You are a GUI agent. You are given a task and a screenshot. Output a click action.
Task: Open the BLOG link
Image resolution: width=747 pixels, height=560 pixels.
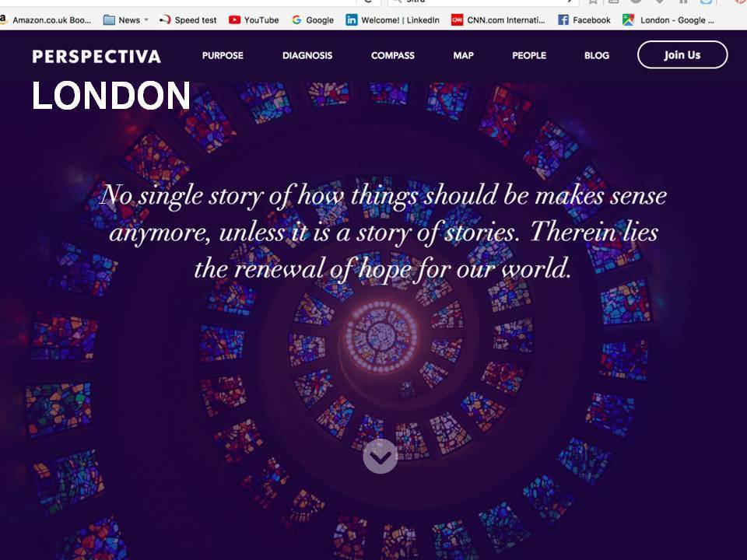597,55
